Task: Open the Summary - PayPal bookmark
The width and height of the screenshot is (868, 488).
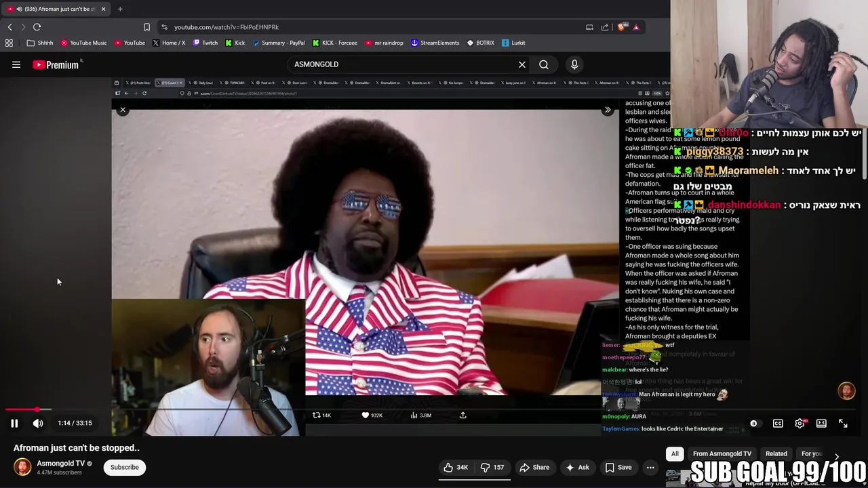Action: coord(279,43)
